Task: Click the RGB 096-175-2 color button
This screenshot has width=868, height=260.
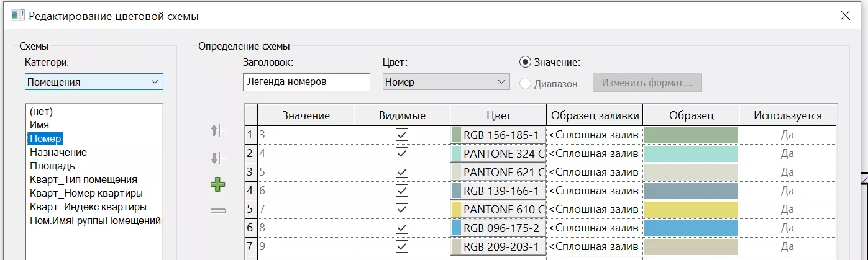Action: click(x=498, y=228)
